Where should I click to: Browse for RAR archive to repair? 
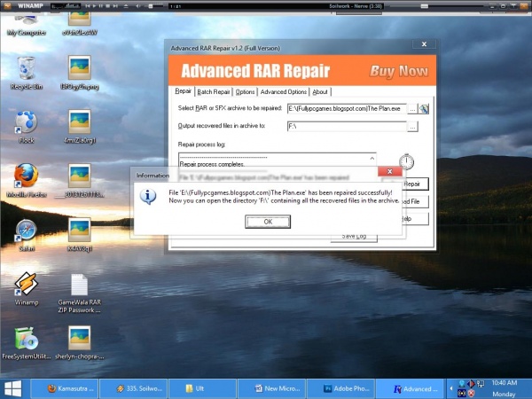point(412,109)
